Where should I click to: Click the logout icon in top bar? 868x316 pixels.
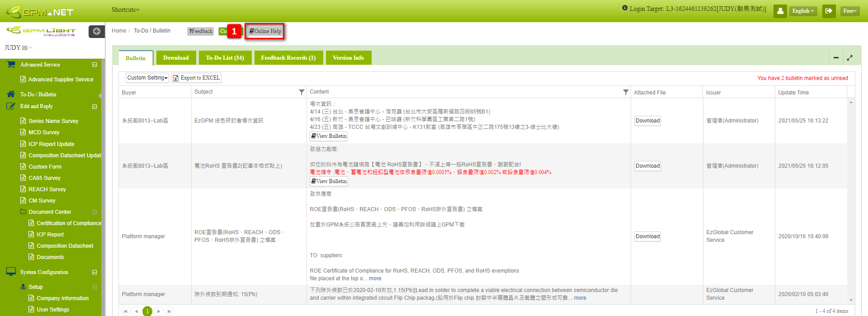tap(829, 11)
